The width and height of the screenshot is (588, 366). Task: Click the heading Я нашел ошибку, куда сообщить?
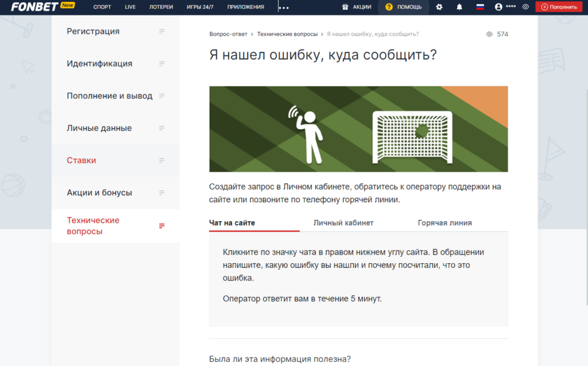click(x=323, y=55)
